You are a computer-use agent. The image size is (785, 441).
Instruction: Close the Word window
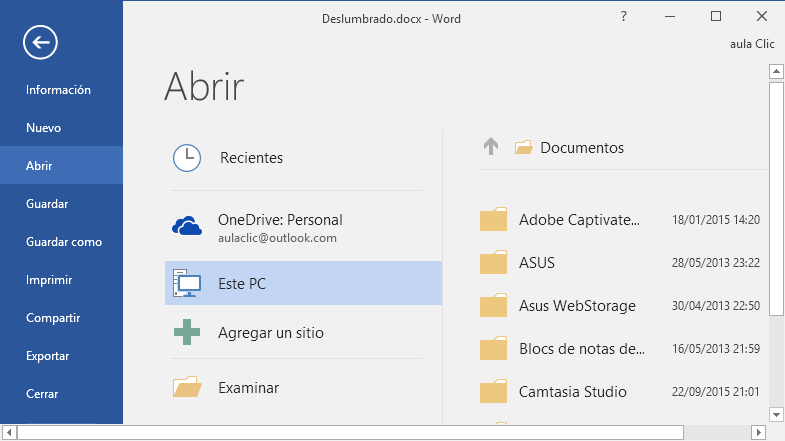pos(761,17)
